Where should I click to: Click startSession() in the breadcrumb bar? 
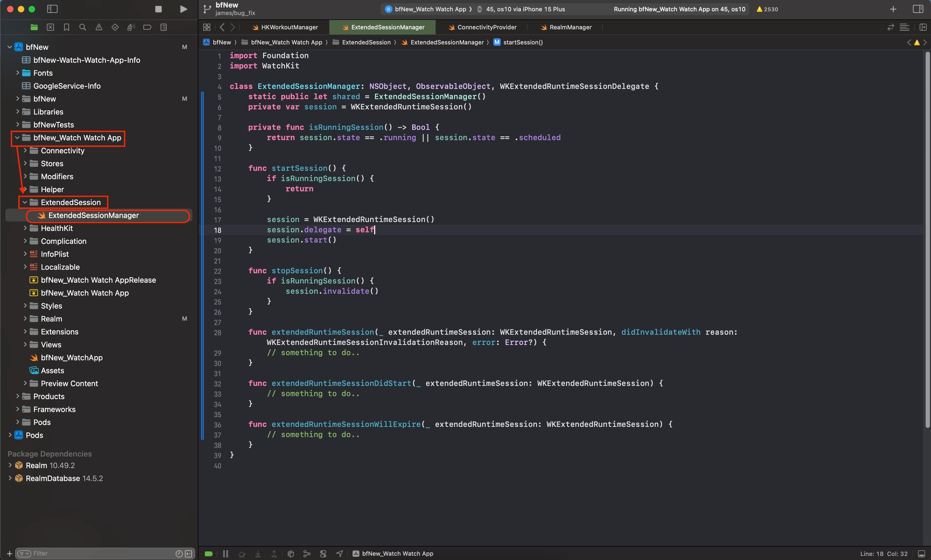[522, 42]
